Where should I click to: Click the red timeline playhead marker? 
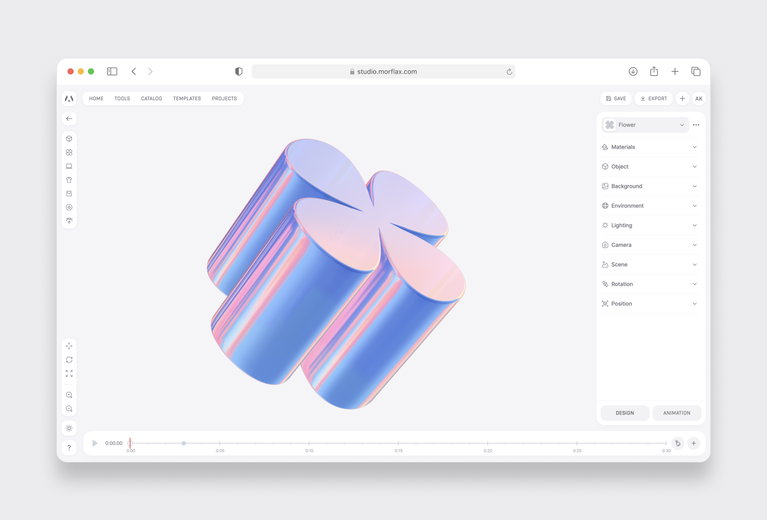click(x=130, y=443)
